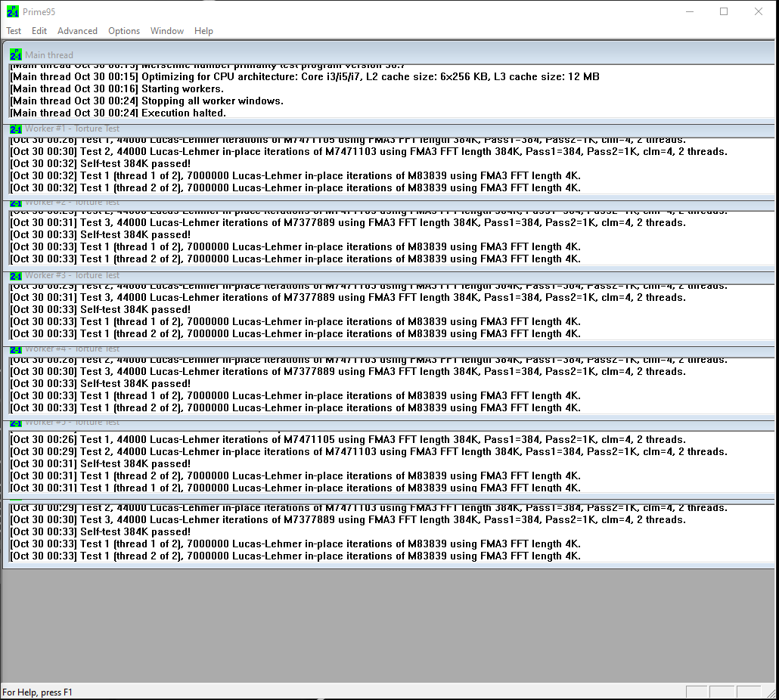Click Worker #2 'thread 1 of 2' line
The height and width of the screenshot is (700, 779).
pyautogui.click(x=295, y=246)
